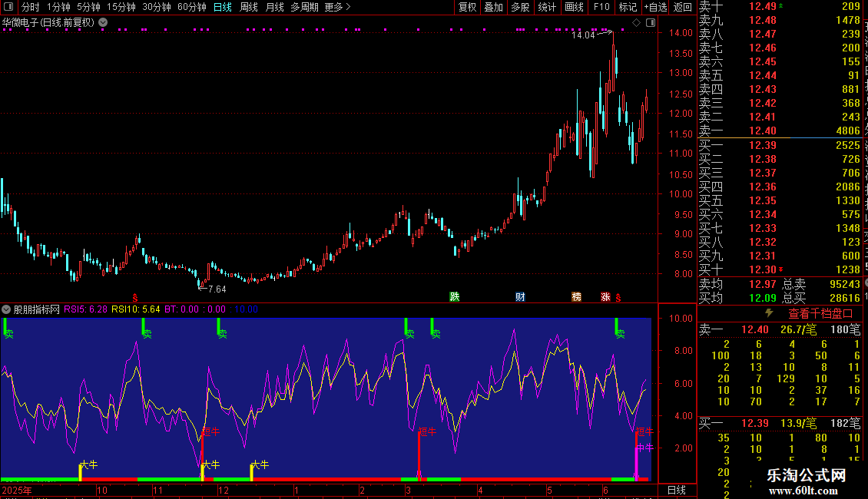Viewport: 868px width, 499px height.
Task: Select the 5分钟 period tab
Action: [88, 7]
